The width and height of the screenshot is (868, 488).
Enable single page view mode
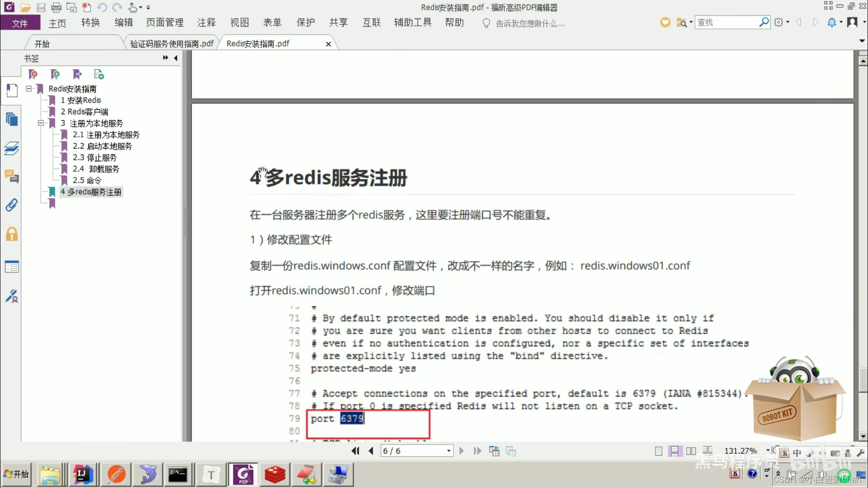(659, 451)
